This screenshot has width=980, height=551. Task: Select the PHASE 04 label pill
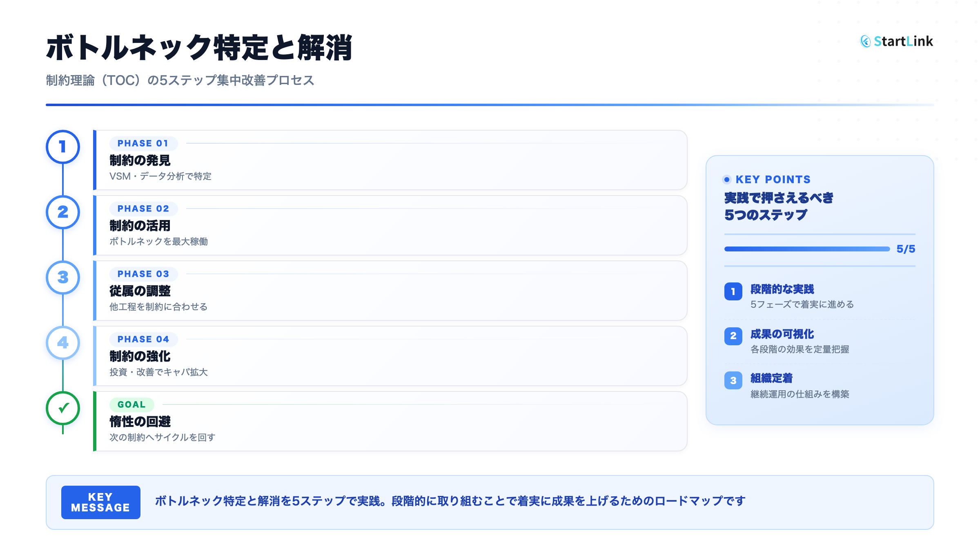point(143,339)
